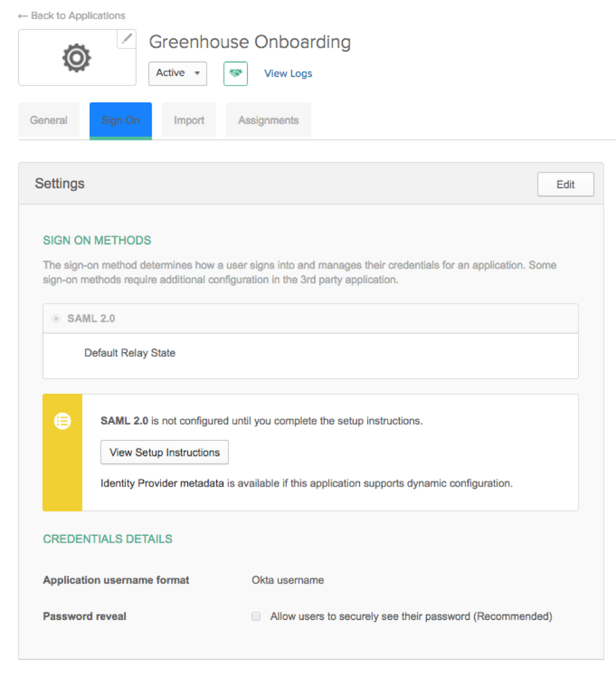Click the Settings panel heading
Image resolution: width=616 pixels, height=677 pixels.
(x=60, y=183)
